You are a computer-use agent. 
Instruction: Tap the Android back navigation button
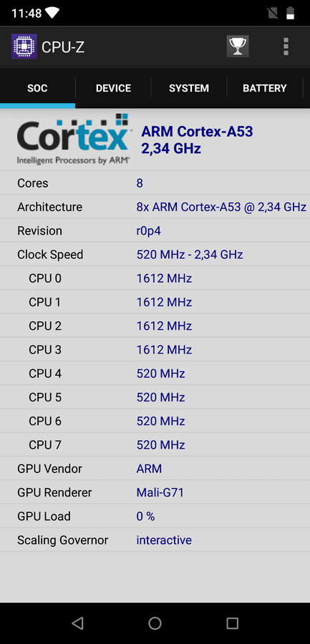coord(77,623)
